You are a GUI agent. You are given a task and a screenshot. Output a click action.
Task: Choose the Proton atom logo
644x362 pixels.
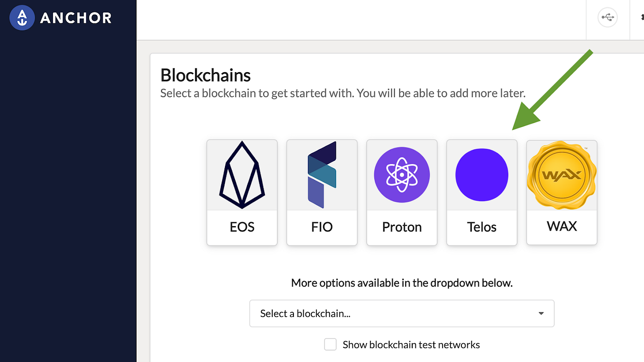402,175
